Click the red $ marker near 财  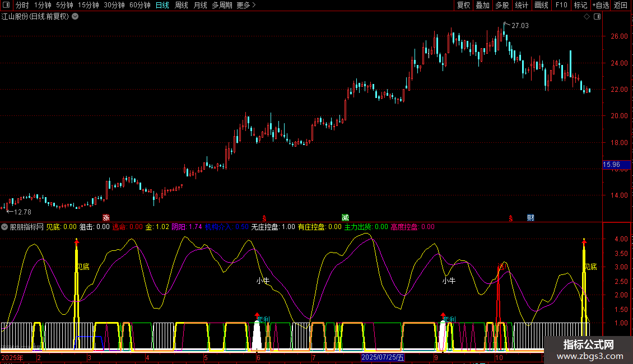pos(511,218)
